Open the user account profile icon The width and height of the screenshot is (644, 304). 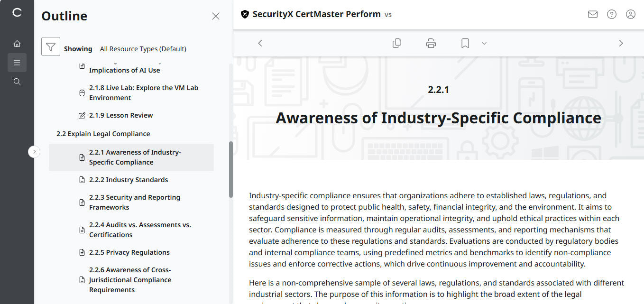click(x=630, y=14)
